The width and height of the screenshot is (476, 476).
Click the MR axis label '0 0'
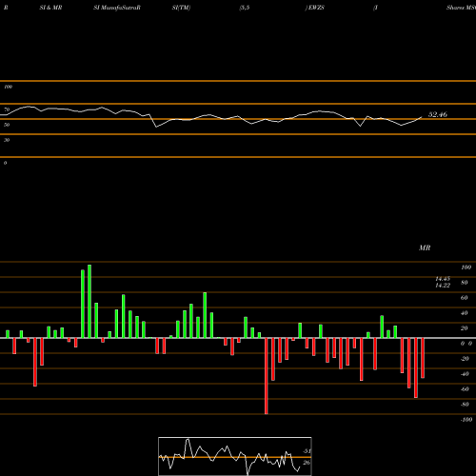tap(466, 344)
